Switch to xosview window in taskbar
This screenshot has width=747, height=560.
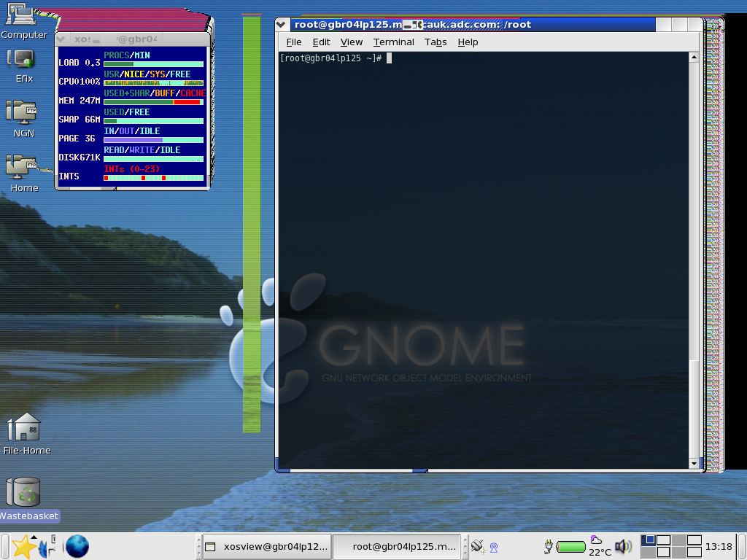point(267,546)
